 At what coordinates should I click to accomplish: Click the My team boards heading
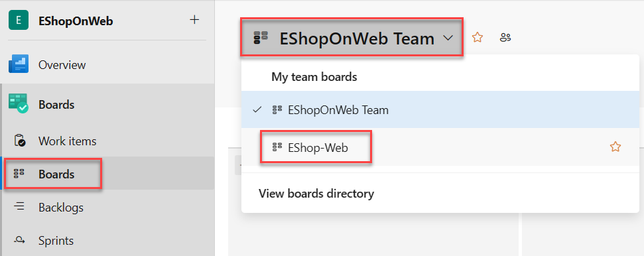(314, 77)
